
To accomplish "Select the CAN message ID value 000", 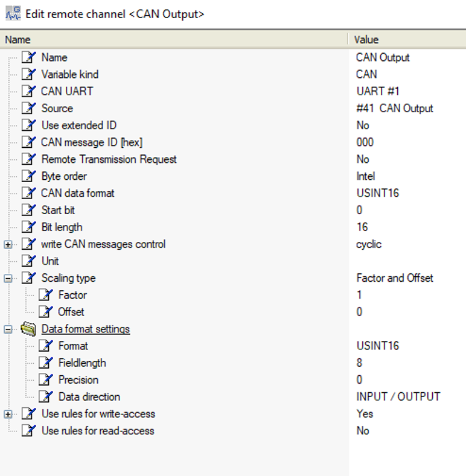I will [365, 142].
